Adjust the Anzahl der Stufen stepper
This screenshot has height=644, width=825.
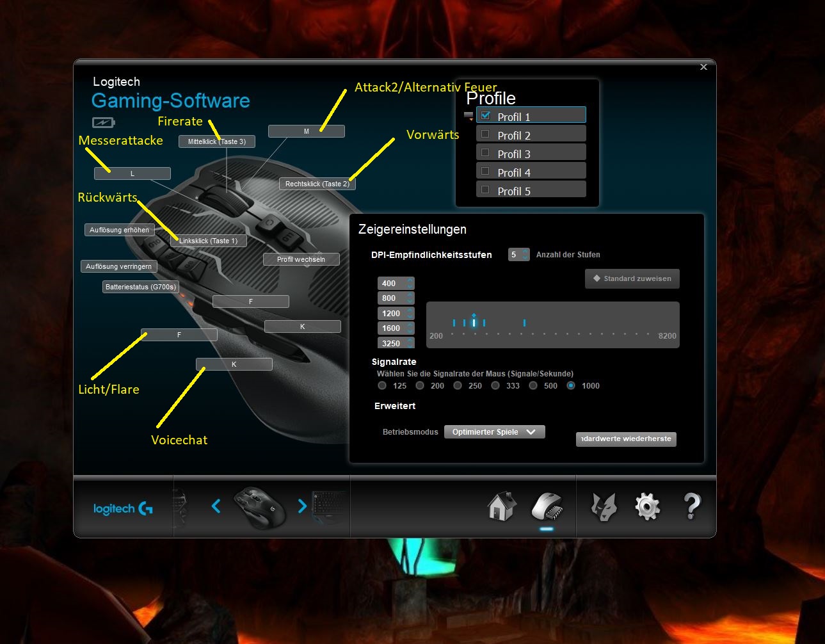[x=525, y=255]
